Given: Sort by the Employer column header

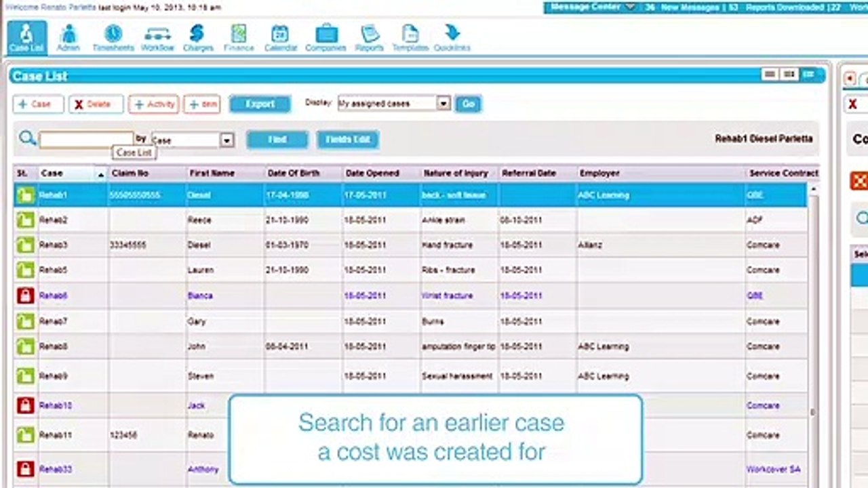Looking at the screenshot, I should tap(599, 174).
